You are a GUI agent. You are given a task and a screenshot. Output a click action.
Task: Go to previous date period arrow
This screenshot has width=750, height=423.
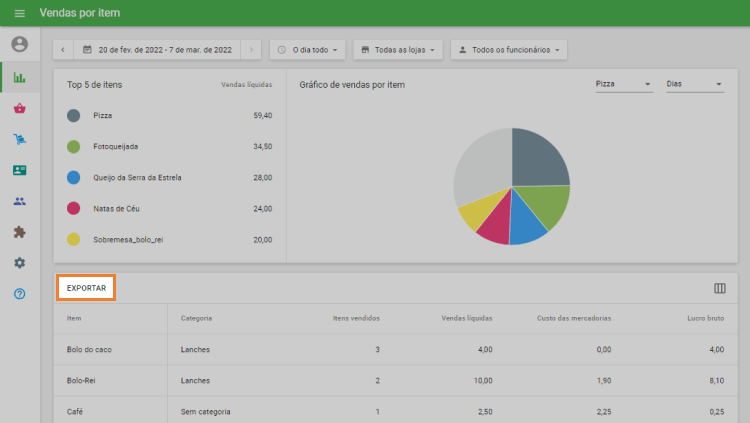tap(63, 49)
